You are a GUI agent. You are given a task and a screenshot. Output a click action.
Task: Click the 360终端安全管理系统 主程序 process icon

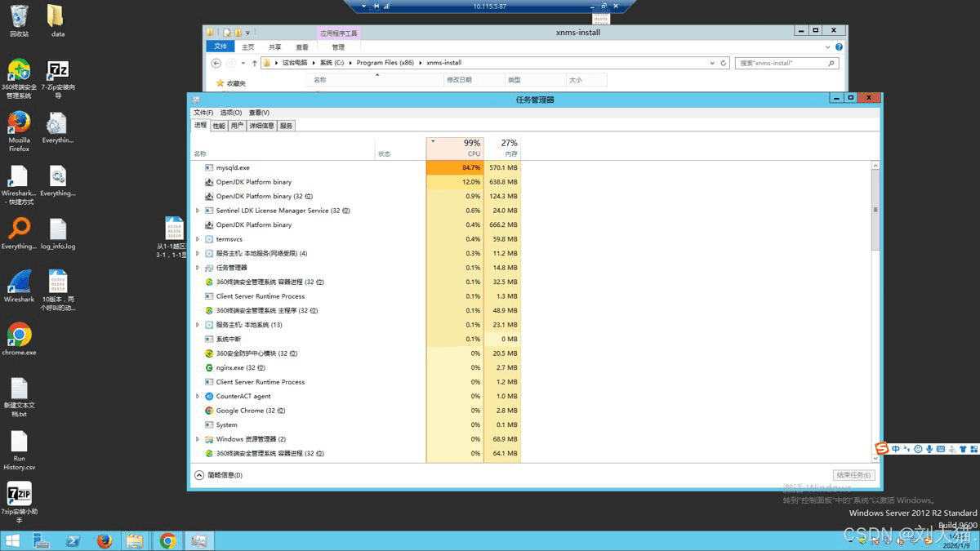[x=209, y=310]
